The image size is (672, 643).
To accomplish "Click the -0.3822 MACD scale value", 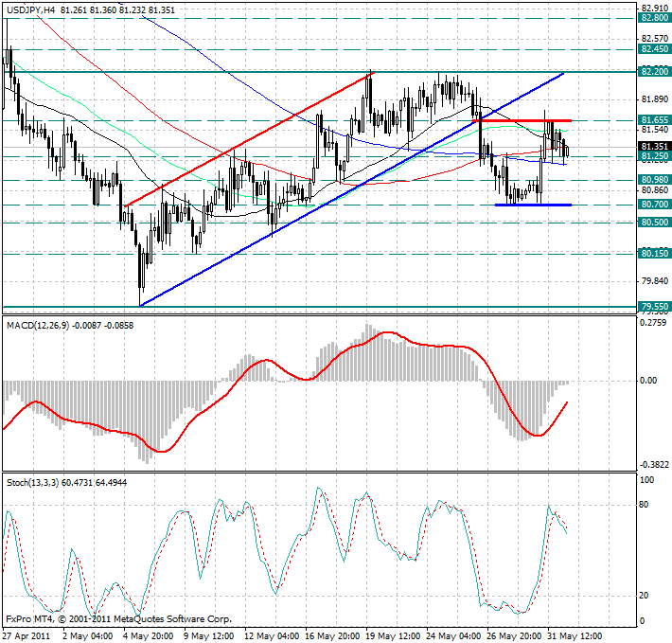I will (654, 465).
